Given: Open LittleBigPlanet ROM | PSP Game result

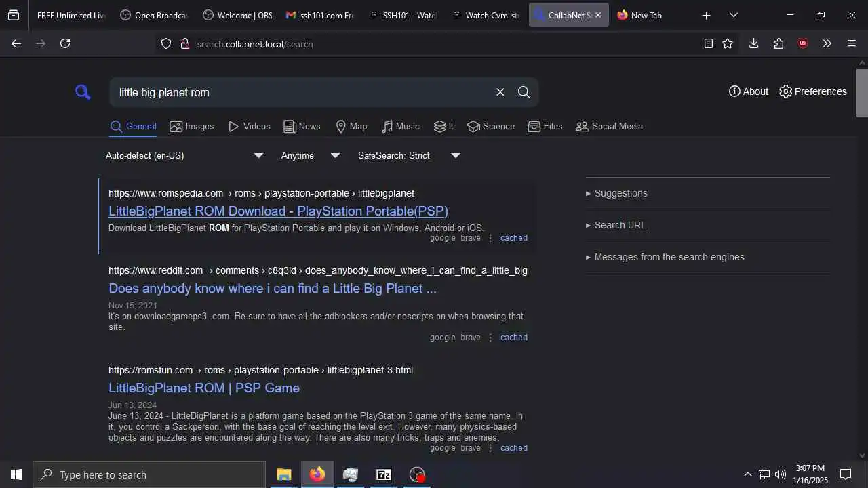Looking at the screenshot, I should (x=204, y=388).
